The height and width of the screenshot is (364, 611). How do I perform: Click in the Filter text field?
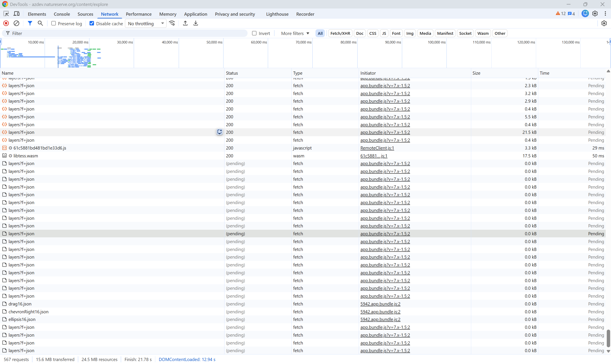[x=128, y=33]
